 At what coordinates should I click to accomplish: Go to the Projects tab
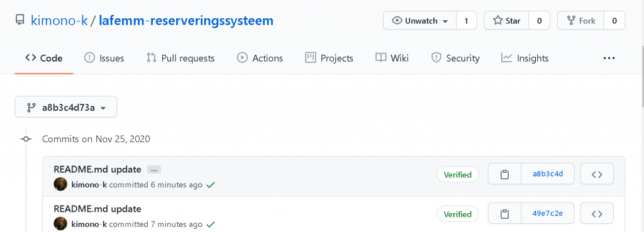(x=330, y=58)
